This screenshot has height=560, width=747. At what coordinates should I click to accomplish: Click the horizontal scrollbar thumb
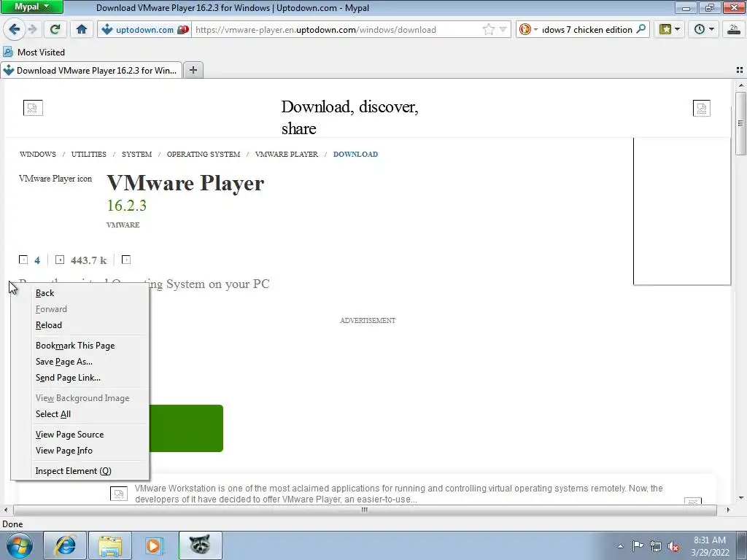pos(365,510)
